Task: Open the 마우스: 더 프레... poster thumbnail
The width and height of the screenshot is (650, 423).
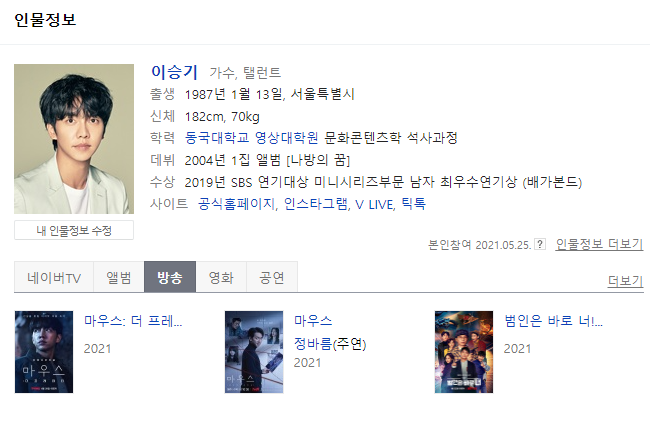Action: pos(44,352)
